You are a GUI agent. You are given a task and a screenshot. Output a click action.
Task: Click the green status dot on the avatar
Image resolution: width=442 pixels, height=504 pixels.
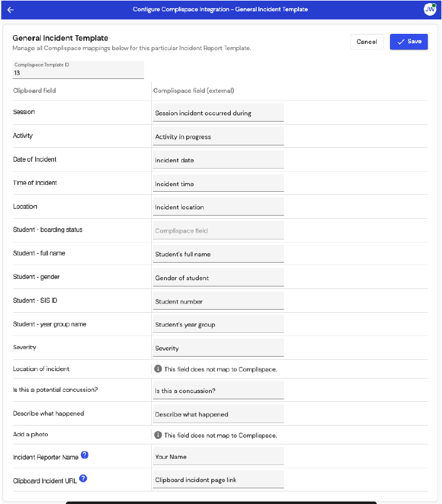pyautogui.click(x=434, y=5)
